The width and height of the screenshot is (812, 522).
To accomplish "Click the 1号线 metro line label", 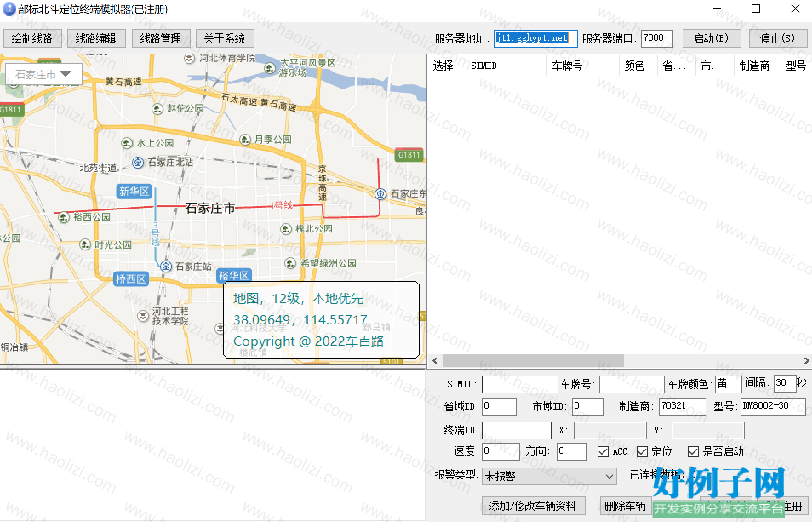I will point(282,206).
